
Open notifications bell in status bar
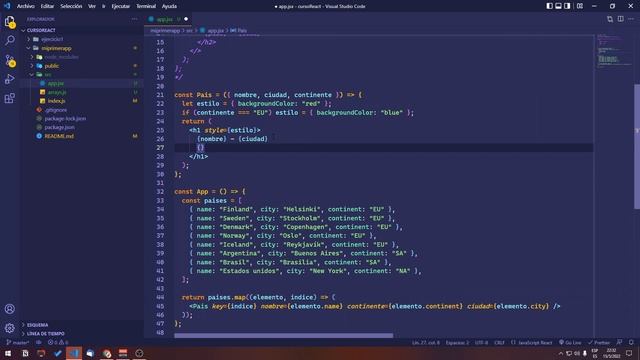click(x=631, y=342)
